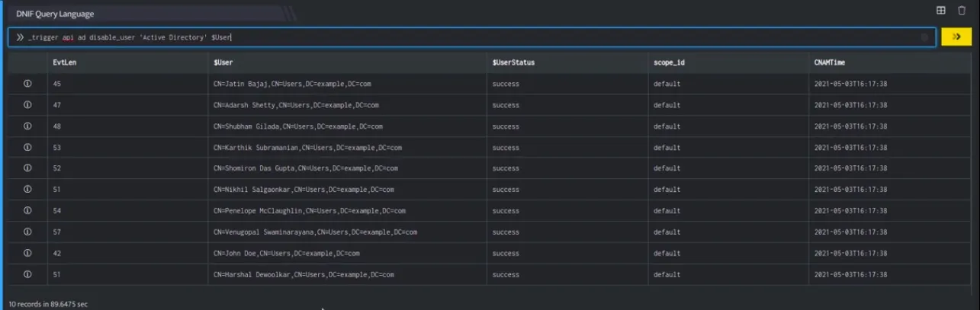Open info icon for Nikhil Salgaonkar row
This screenshot has width=980, height=310.
[27, 190]
